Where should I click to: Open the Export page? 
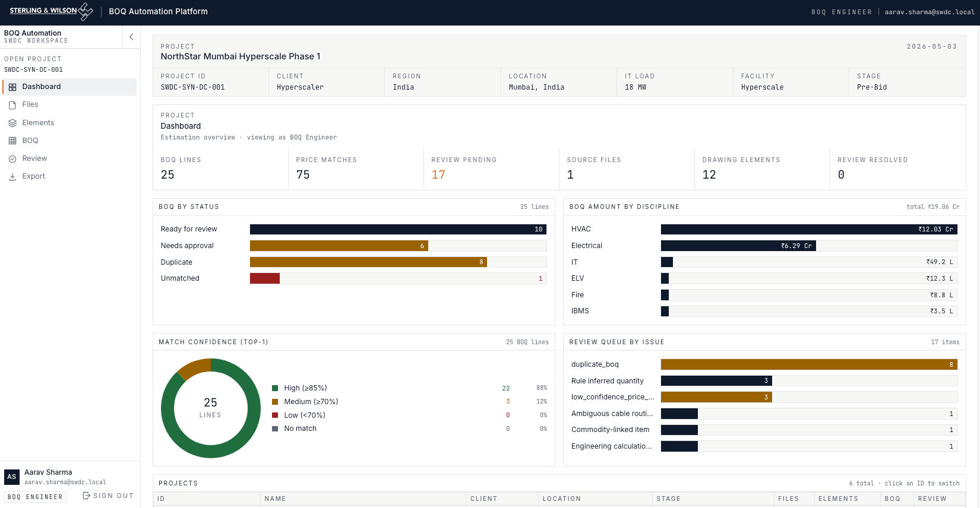69,176
